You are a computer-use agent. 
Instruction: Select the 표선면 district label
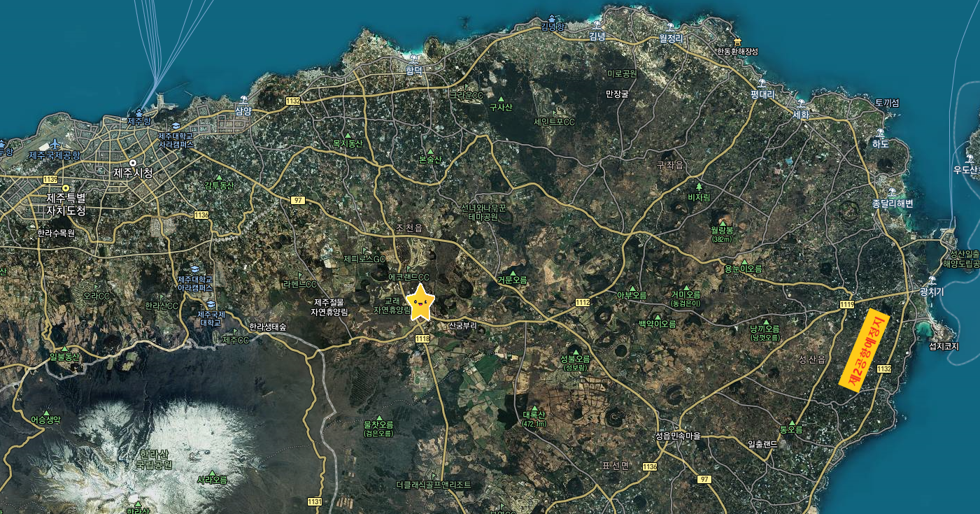[x=616, y=465]
